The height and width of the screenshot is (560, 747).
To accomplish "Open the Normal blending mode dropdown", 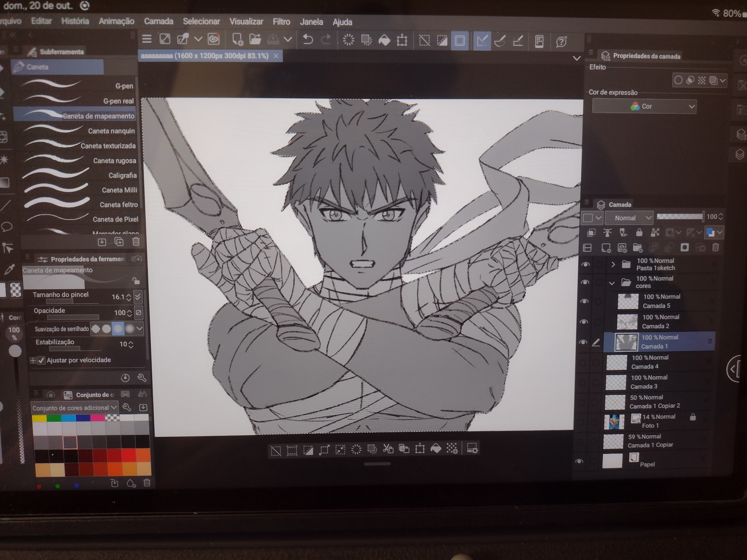I will coord(628,217).
